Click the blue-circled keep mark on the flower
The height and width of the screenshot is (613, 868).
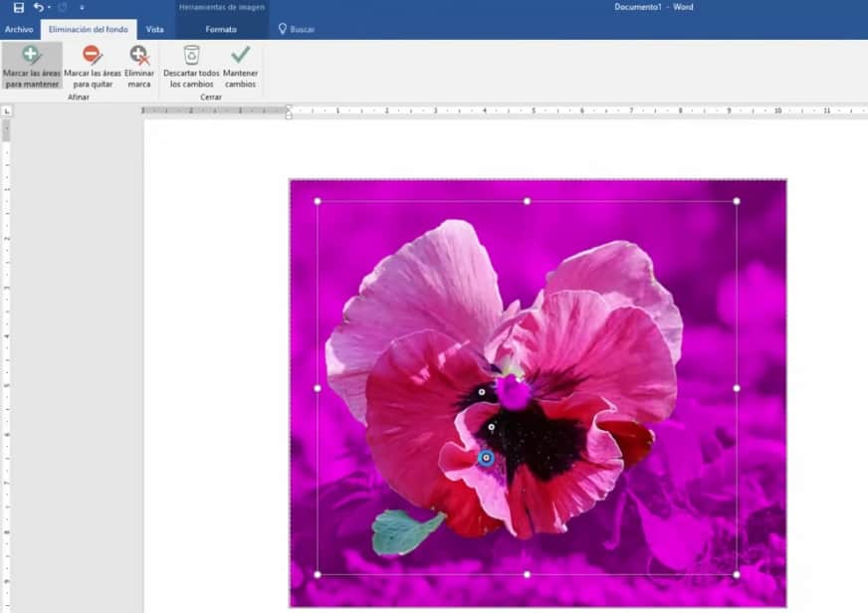click(486, 458)
